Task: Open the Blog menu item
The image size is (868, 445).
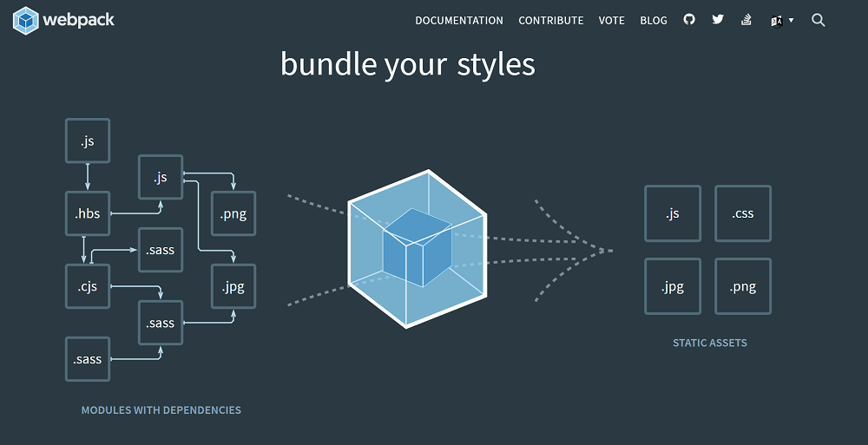Action: point(654,21)
